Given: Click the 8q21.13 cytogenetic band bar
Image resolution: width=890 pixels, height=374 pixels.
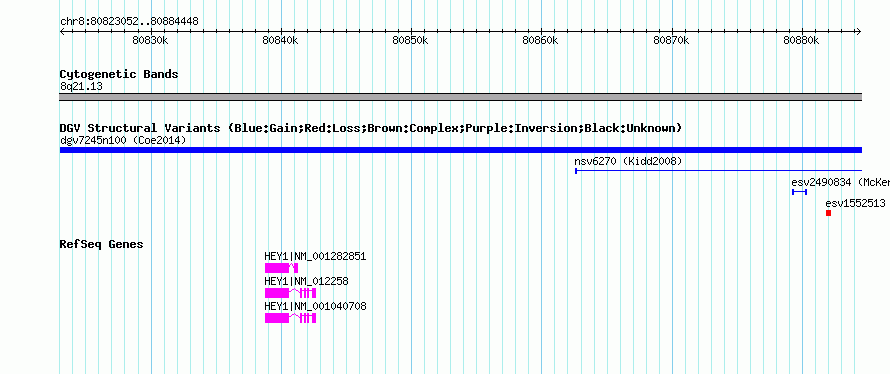Looking at the screenshot, I should [x=460, y=97].
